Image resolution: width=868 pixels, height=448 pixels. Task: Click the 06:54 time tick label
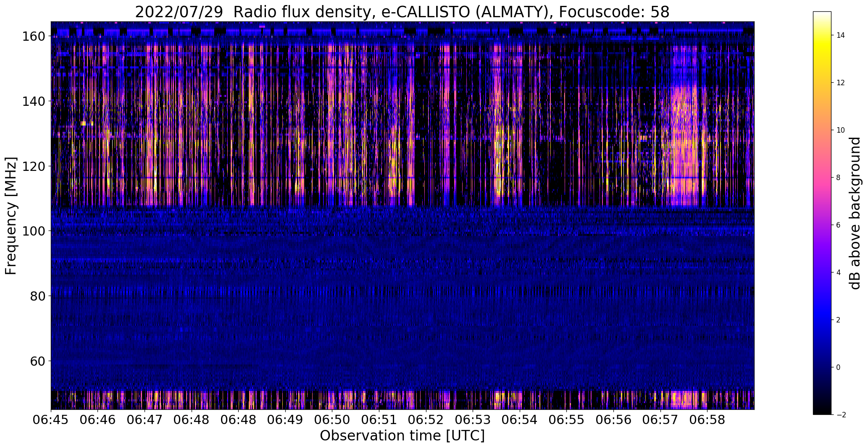(520, 420)
